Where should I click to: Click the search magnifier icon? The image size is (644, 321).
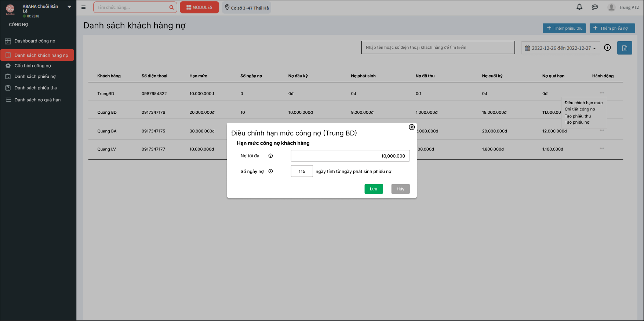coord(171,7)
